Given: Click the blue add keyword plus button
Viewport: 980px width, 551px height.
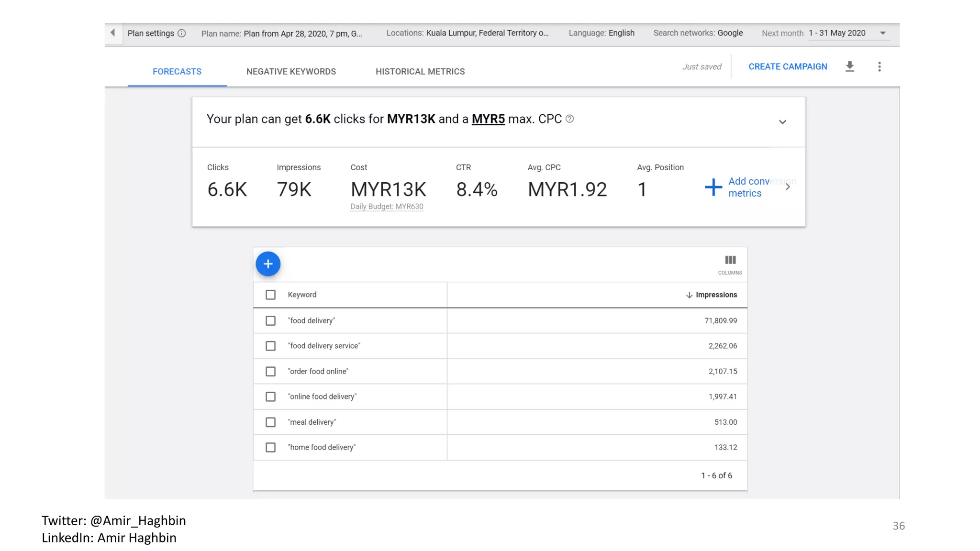Looking at the screenshot, I should (268, 264).
